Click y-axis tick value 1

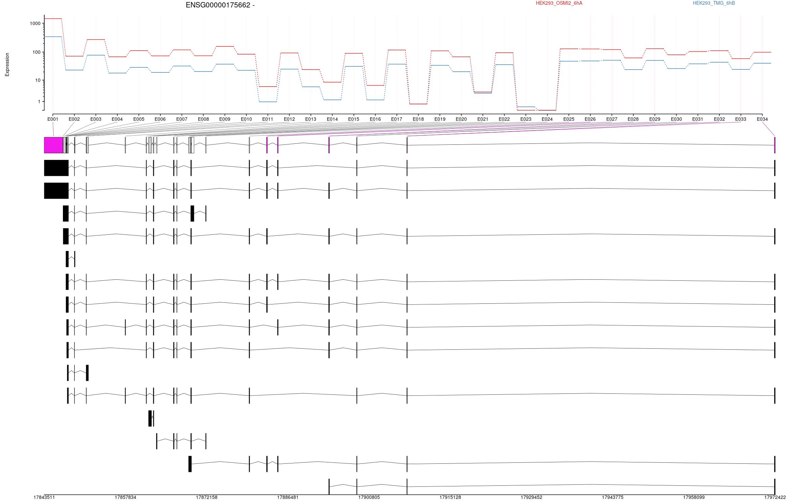point(39,101)
